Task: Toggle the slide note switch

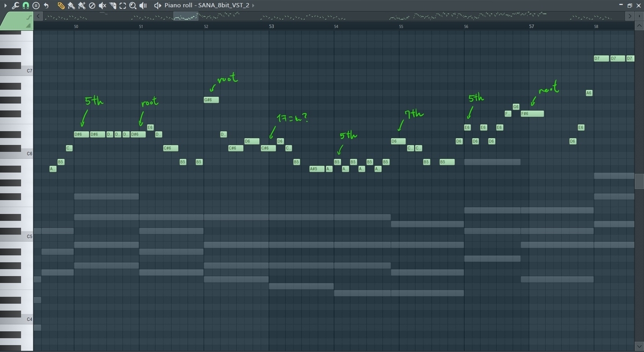Action: point(28,17)
